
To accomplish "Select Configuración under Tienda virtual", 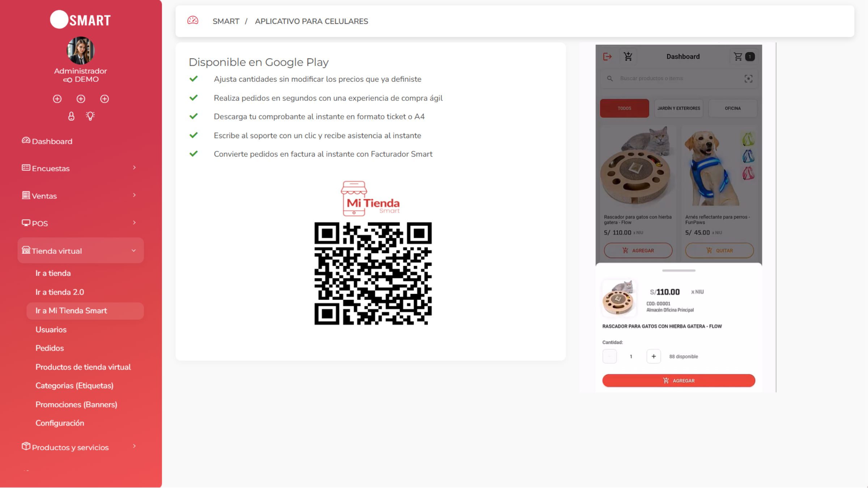I will (x=60, y=423).
